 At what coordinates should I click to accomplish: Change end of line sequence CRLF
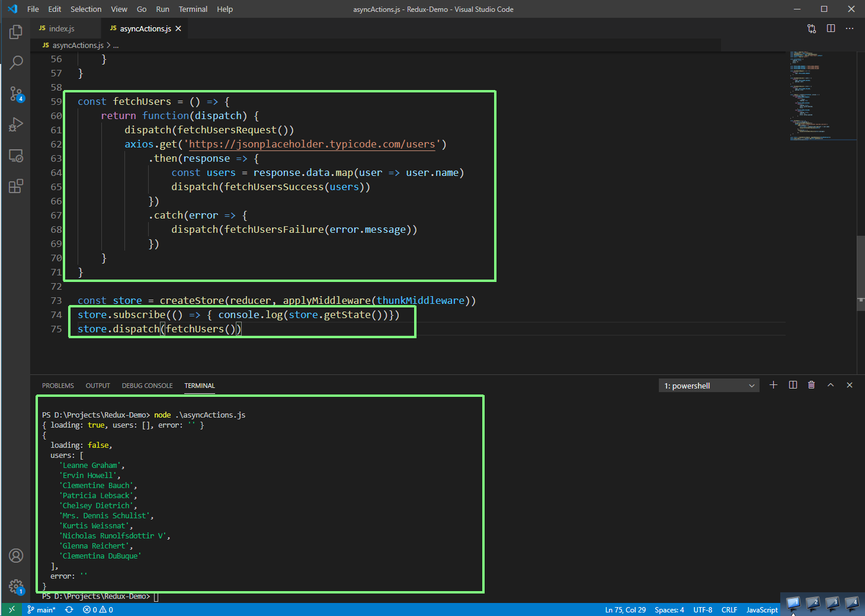click(x=729, y=609)
